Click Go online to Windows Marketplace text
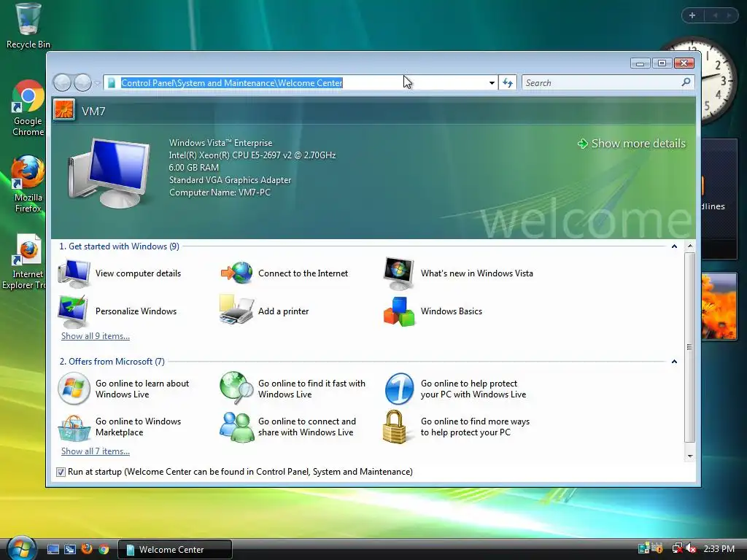Screen dimensions: 747x560 pos(138,427)
